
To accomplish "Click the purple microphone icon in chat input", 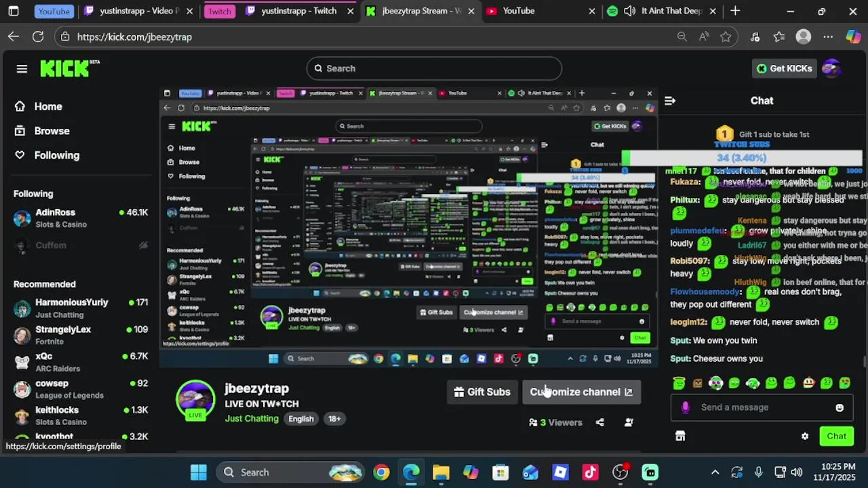I will [x=686, y=407].
